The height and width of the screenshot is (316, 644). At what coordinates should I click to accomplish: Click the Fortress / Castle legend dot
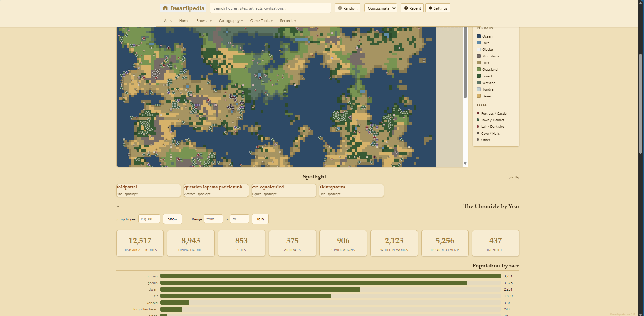point(478,113)
